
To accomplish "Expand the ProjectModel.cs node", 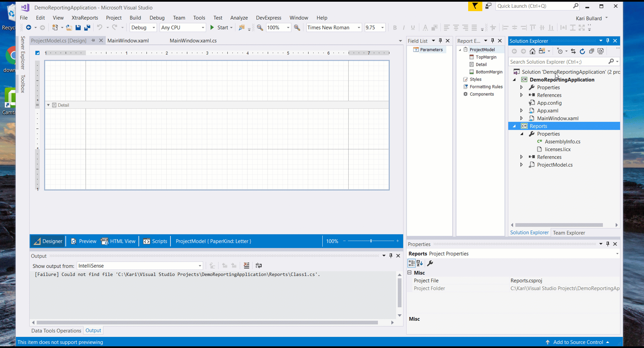I will (x=521, y=165).
